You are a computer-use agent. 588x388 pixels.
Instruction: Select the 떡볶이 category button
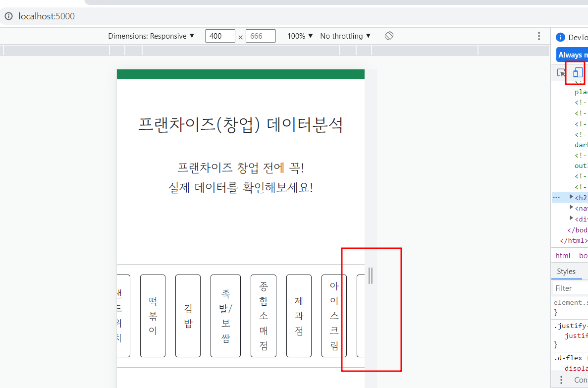153,316
